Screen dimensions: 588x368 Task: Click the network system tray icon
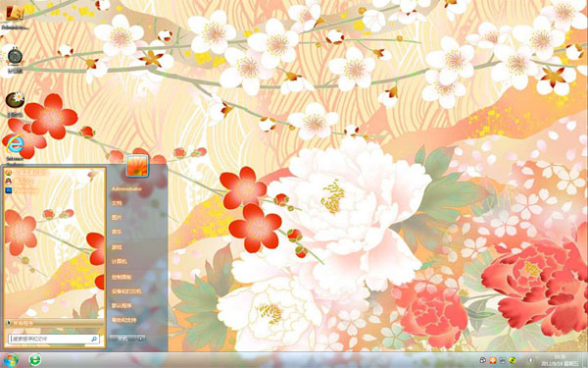[x=503, y=360]
